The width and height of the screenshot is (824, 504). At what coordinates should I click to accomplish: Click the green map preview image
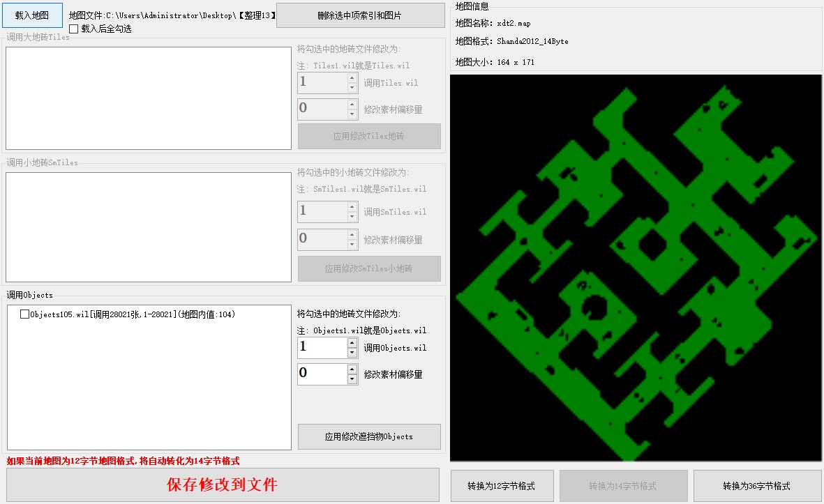pos(636,268)
